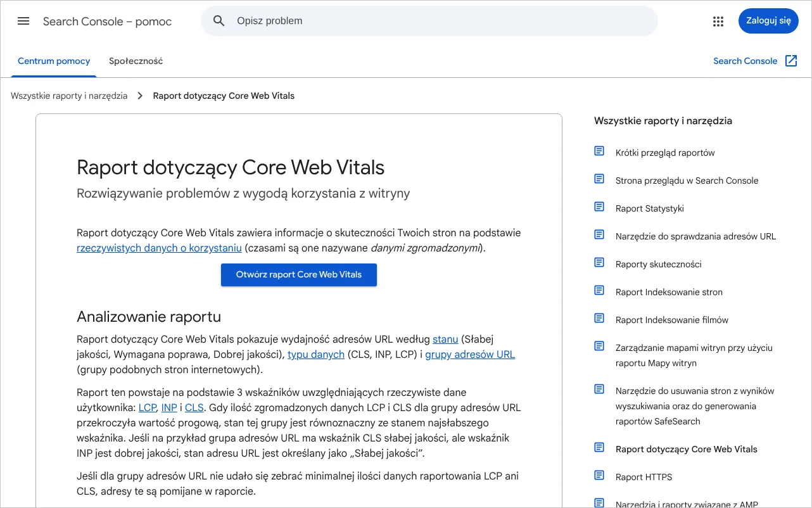The width and height of the screenshot is (812, 508).
Task: Click the document icon next to Raport Statystyki
Action: pos(599,206)
